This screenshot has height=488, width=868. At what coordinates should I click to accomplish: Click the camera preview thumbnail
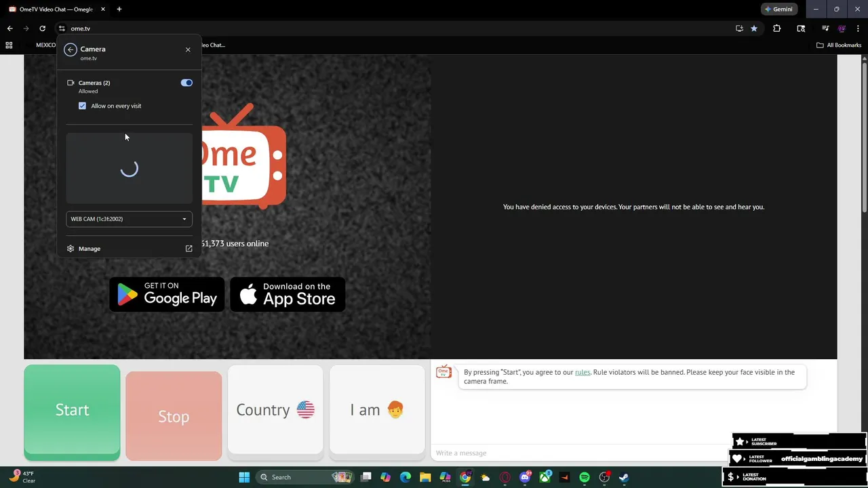tap(129, 169)
